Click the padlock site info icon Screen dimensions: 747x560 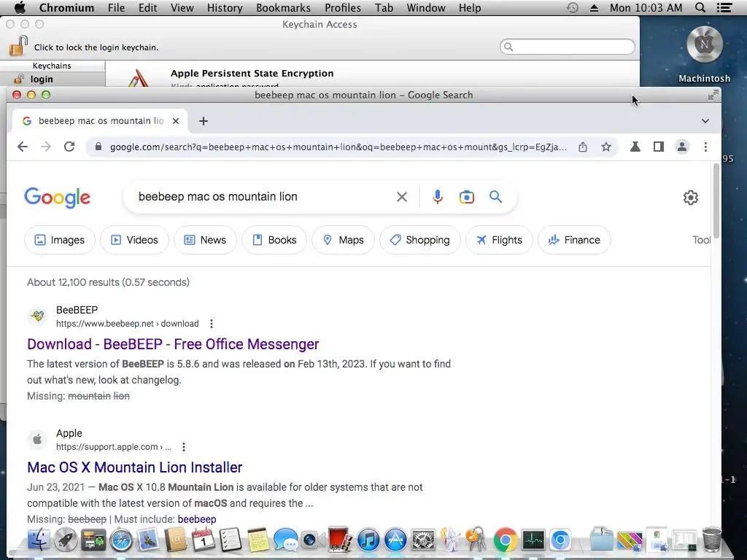click(x=98, y=147)
